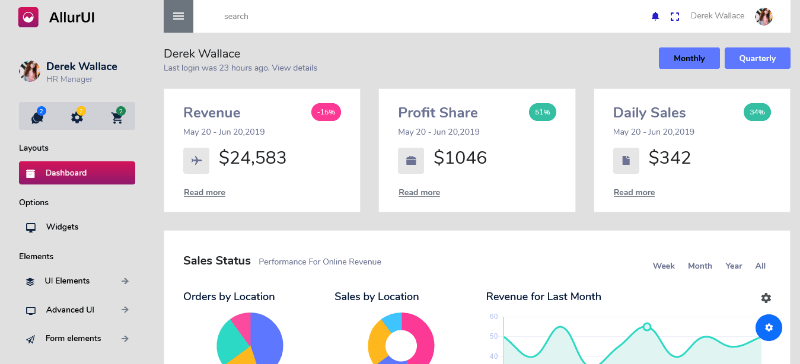Click the highlighted point on revenue line chart
The height and width of the screenshot is (364, 800).
point(647,327)
